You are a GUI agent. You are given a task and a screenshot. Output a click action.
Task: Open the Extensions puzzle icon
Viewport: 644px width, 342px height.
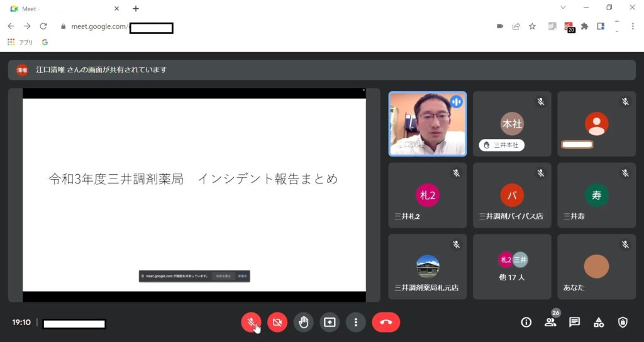point(584,26)
